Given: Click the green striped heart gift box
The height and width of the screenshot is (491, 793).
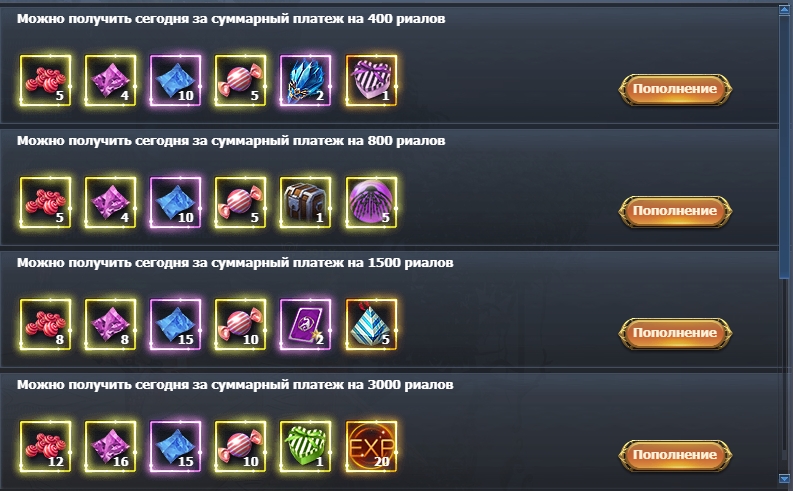Looking at the screenshot, I should (x=305, y=447).
